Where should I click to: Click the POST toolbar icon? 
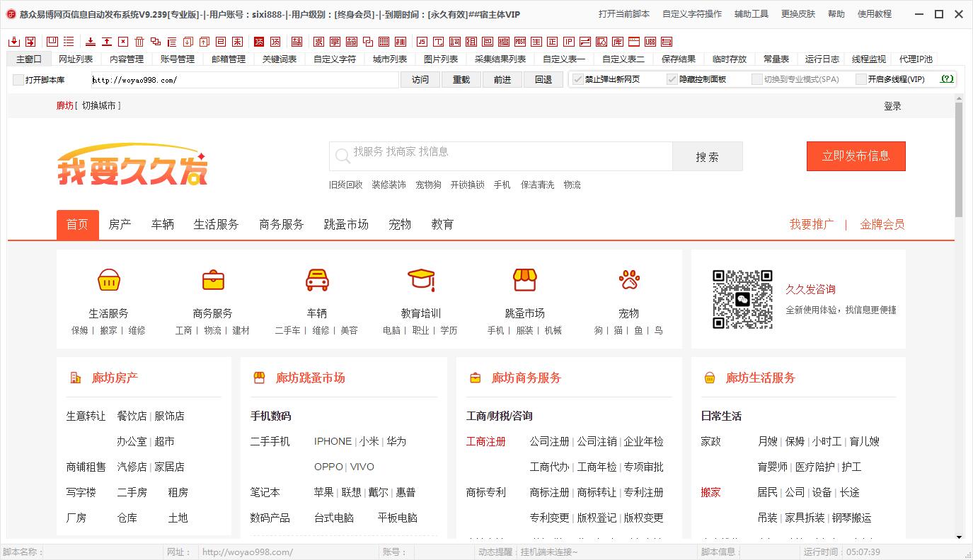coord(519,42)
